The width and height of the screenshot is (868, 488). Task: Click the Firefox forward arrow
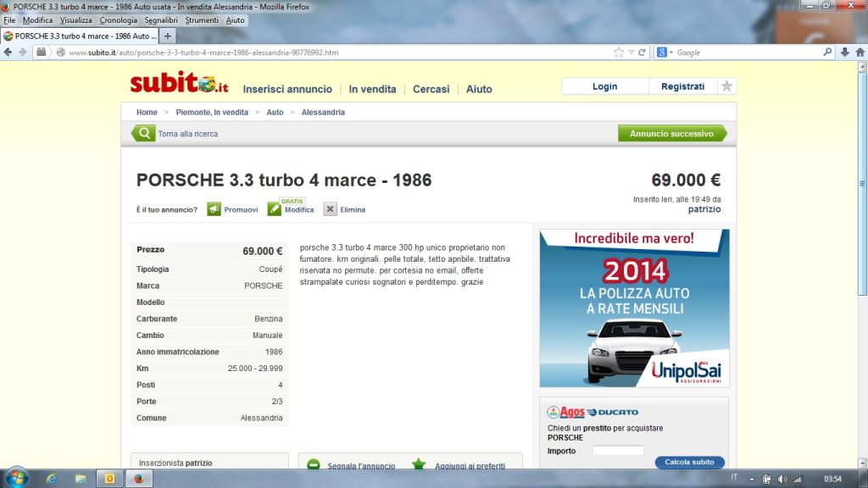(x=23, y=52)
